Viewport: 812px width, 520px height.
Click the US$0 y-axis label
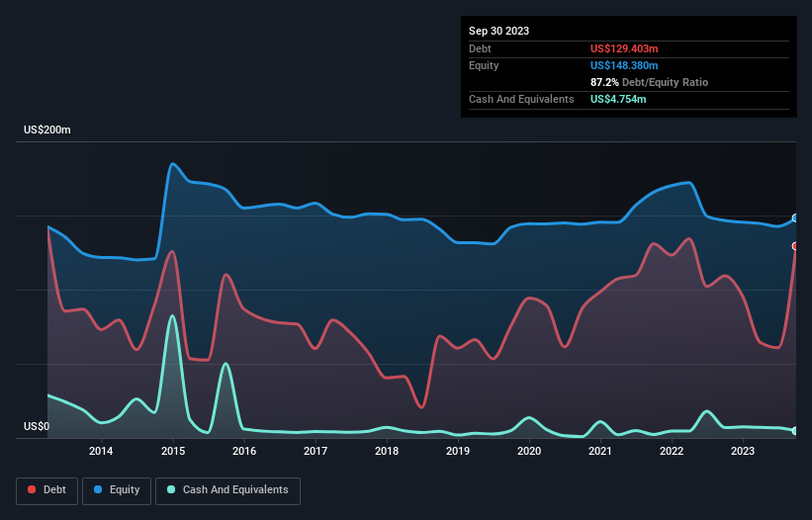(37, 426)
